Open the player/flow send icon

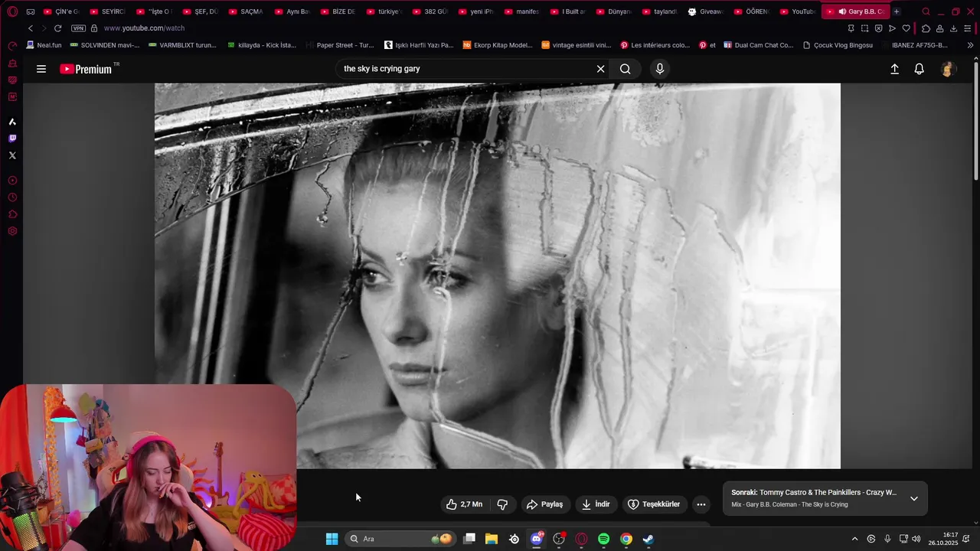[892, 28]
